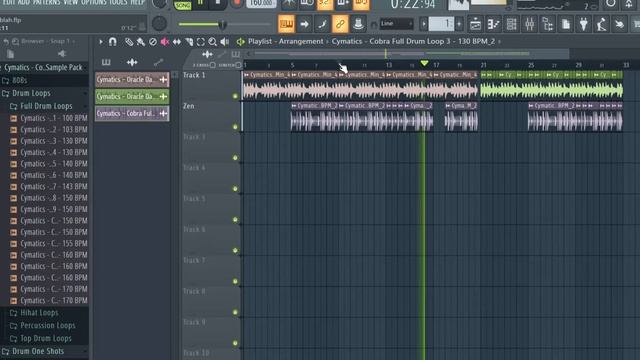Click the tempo field showing 160.000
The height and width of the screenshot is (360, 640).
pos(261,4)
